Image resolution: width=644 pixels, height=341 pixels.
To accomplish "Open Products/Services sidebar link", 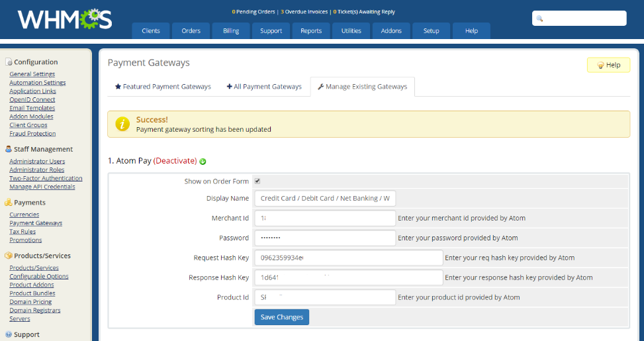I will click(34, 268).
